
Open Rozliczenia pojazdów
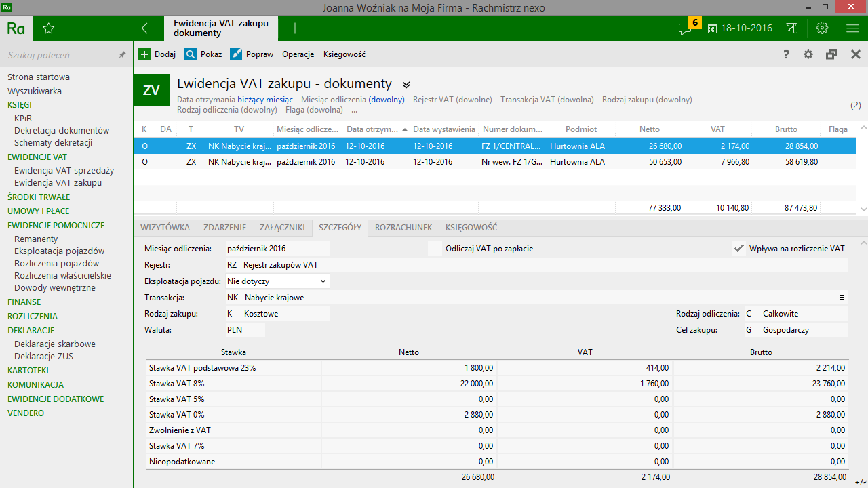point(57,263)
